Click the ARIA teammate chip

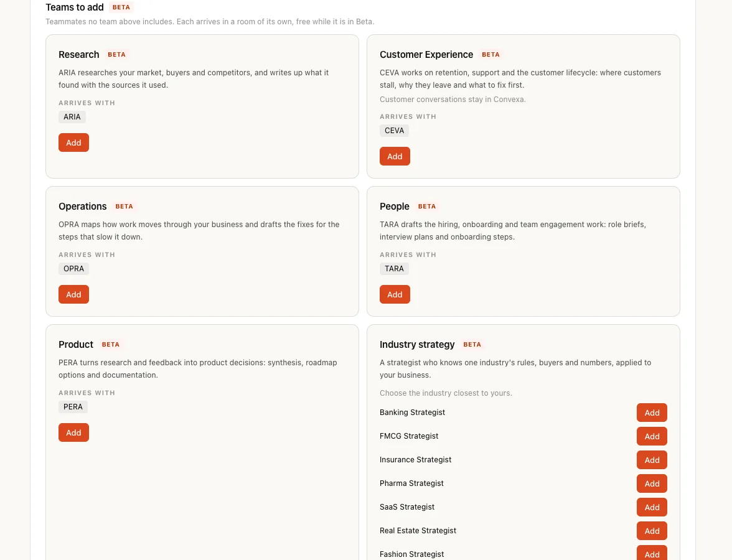tap(72, 117)
